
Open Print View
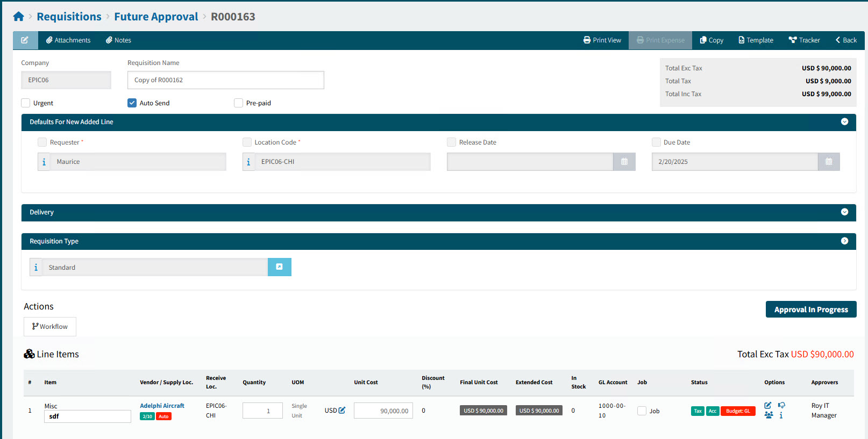point(602,40)
